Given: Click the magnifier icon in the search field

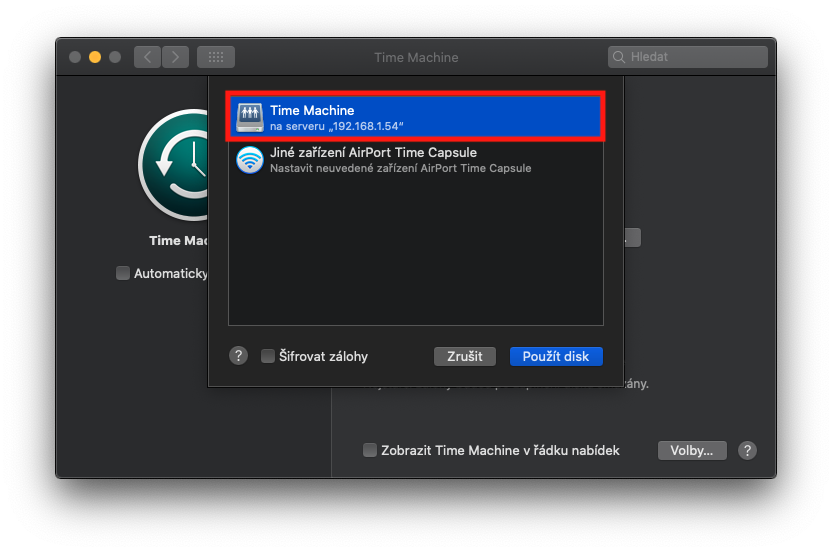Looking at the screenshot, I should pyautogui.click(x=620, y=57).
